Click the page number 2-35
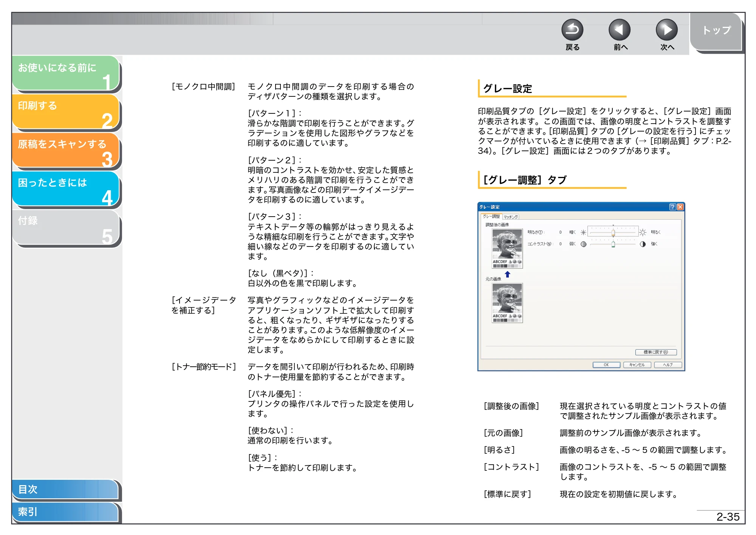The height and width of the screenshot is (535, 756). click(728, 517)
